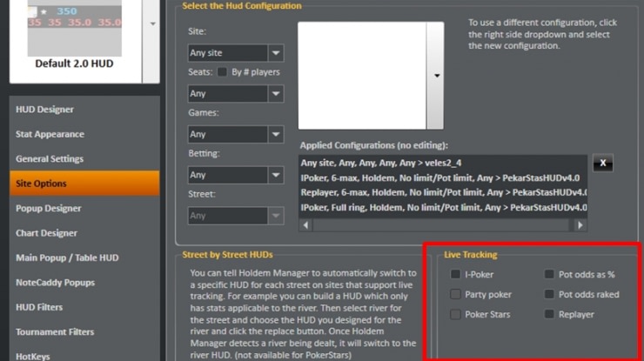Screen dimensions: 644x361
Task: Open the Tournament Filters section
Action: (x=84, y=331)
